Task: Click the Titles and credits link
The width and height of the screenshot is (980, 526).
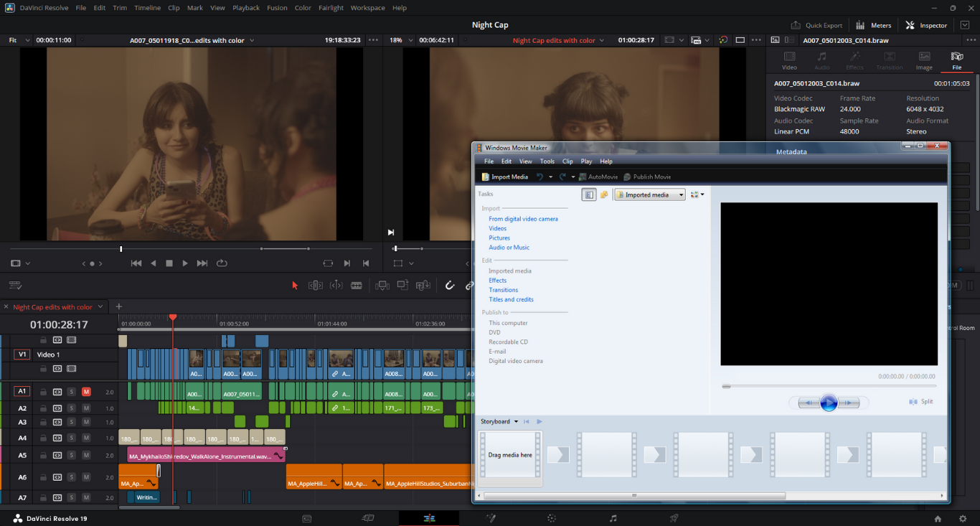Action: tap(511, 299)
